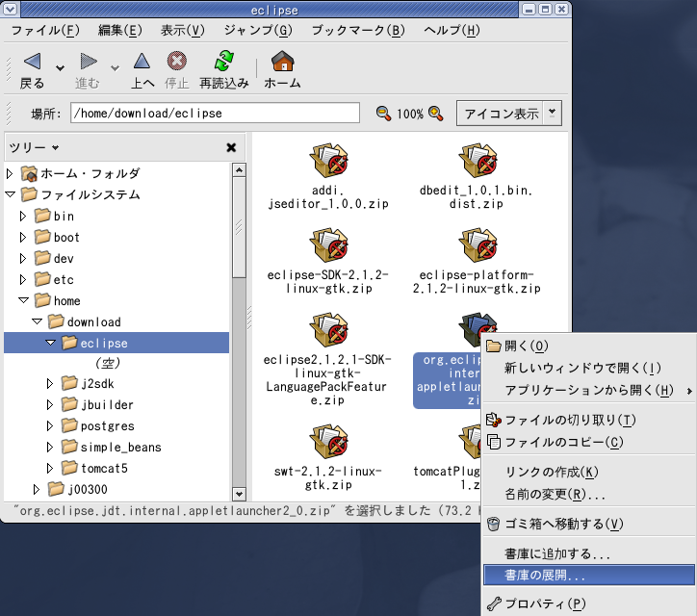Click the tree scrollbar down arrow

(x=239, y=494)
